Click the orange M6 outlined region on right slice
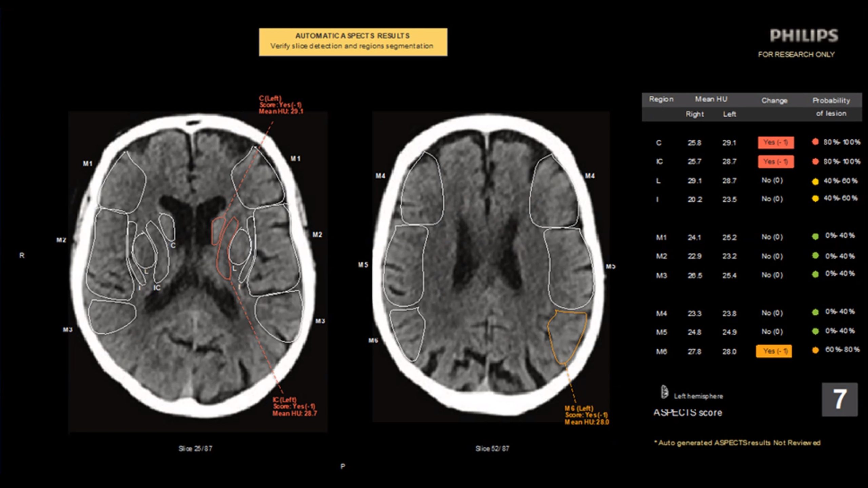868x488 pixels. 567,336
